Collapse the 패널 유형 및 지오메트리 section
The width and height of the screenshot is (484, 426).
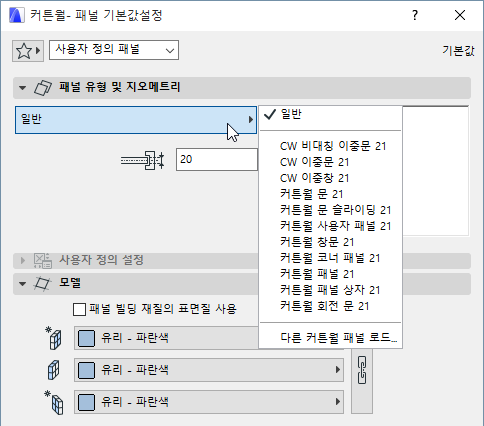pos(22,88)
